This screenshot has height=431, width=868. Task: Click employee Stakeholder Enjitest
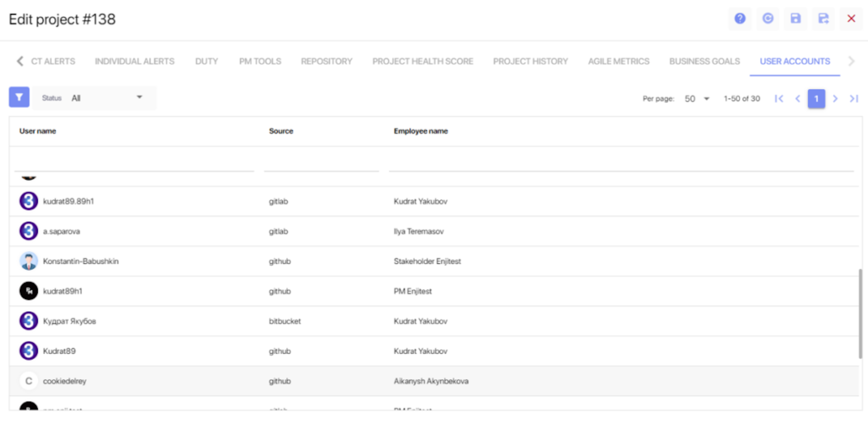click(x=427, y=261)
